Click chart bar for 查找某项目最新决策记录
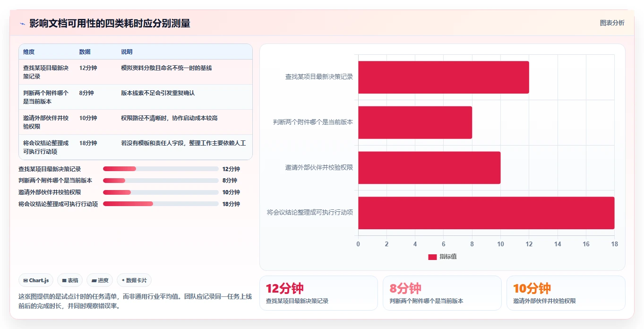644x329 pixels. click(444, 77)
